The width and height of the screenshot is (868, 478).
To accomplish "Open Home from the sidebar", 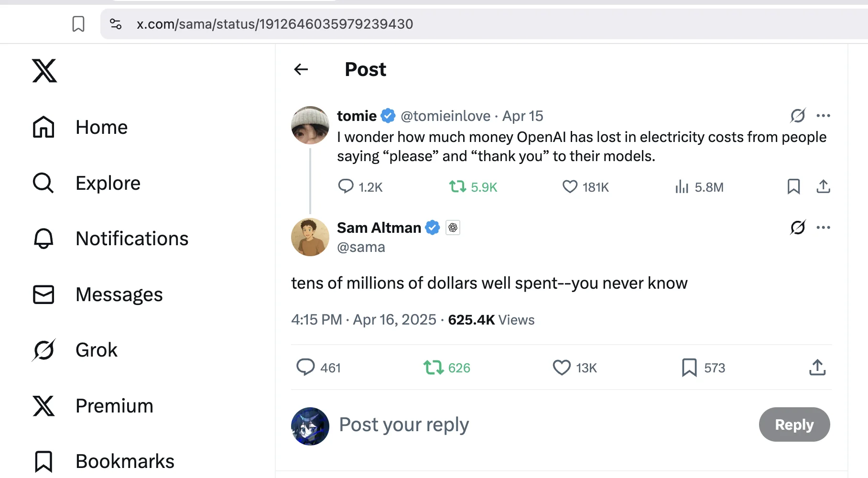I will click(x=101, y=127).
